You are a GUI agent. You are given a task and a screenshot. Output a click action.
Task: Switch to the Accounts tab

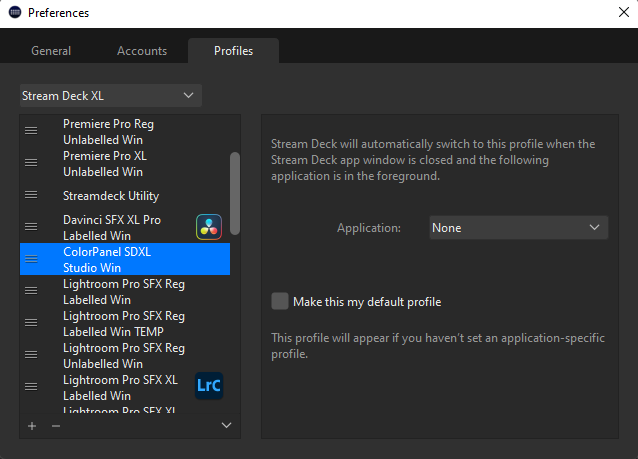142,51
